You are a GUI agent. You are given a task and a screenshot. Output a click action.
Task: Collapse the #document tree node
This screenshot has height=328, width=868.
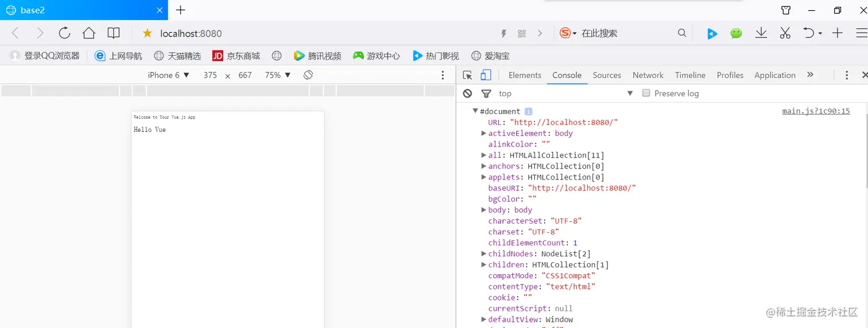475,111
